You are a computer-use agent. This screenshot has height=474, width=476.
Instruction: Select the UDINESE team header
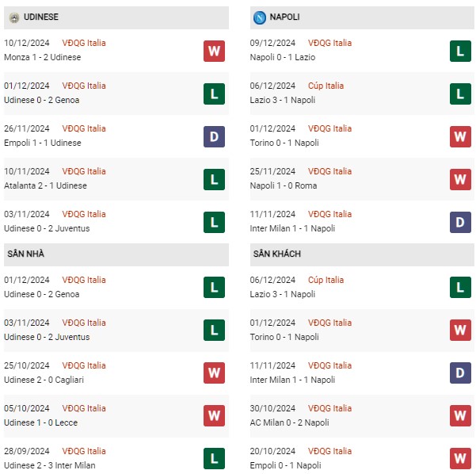116,17
